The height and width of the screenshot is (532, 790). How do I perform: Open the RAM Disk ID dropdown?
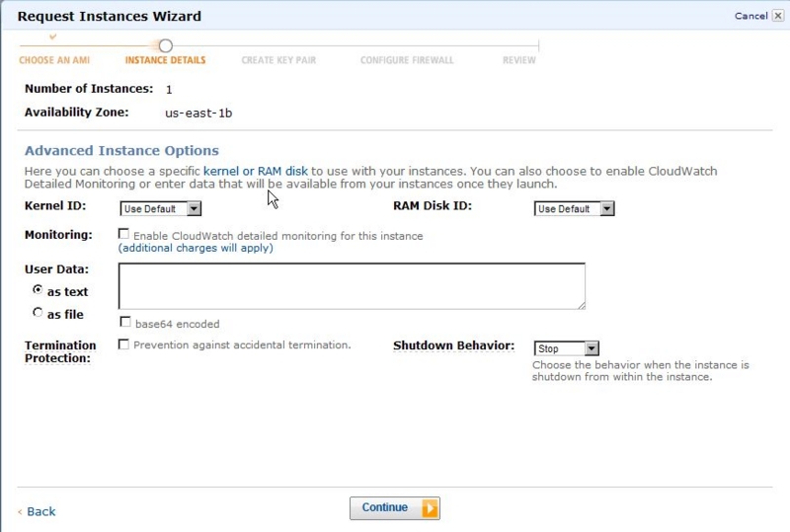(575, 208)
